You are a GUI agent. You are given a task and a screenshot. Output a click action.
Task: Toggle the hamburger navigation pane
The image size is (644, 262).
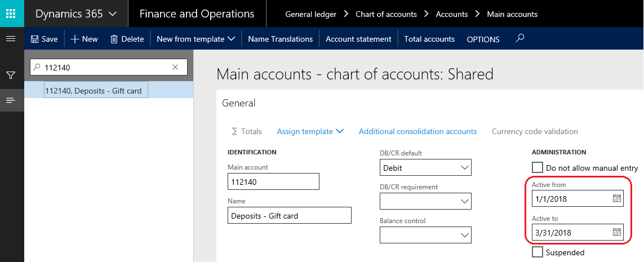pos(11,39)
